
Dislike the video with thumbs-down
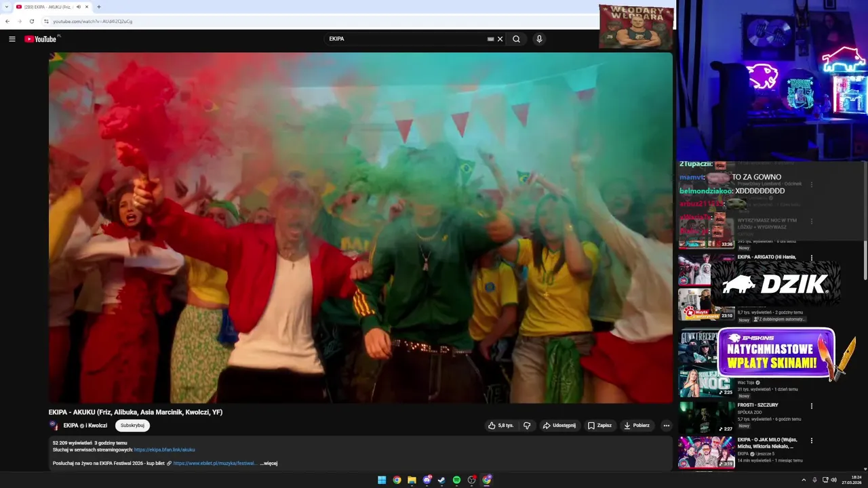click(x=527, y=426)
